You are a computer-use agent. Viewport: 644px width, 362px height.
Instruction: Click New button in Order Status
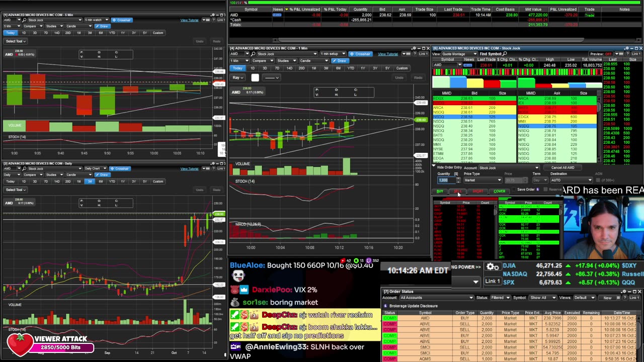(607, 298)
